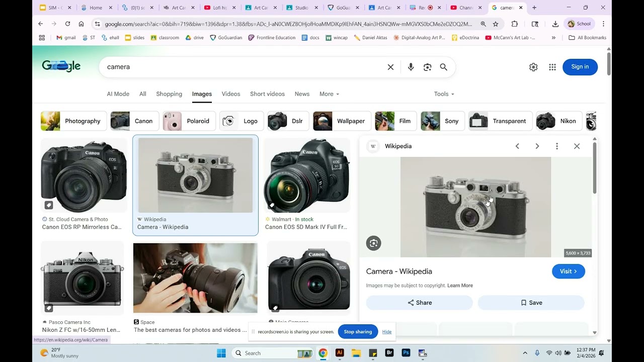The image size is (644, 362).
Task: Open the preview panel three-dot menu
Action: (556, 146)
